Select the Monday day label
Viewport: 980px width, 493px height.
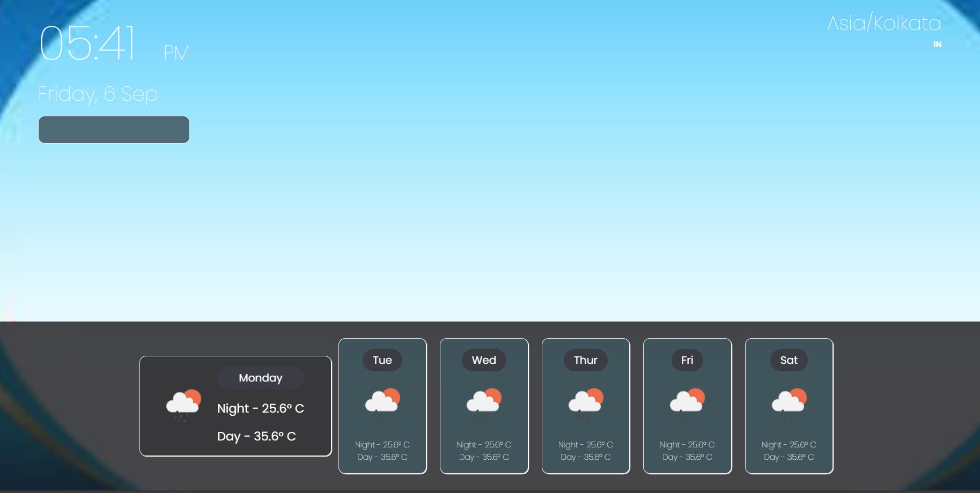tap(261, 378)
